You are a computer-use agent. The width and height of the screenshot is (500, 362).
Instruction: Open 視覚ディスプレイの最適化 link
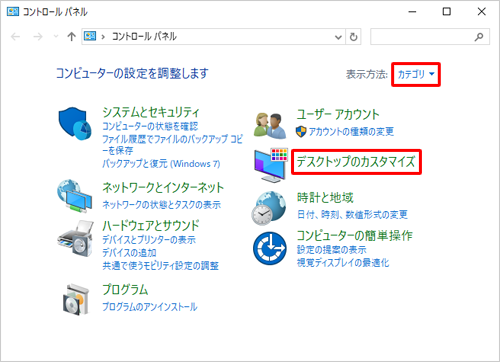click(343, 263)
